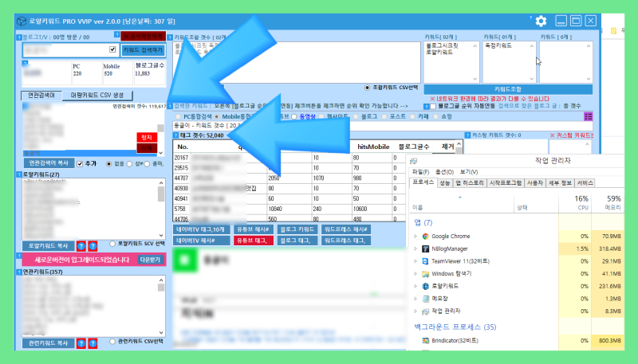Viewport: 638px width, 364px height.
Task: Select the 없음 radio button
Action: pyautogui.click(x=108, y=164)
